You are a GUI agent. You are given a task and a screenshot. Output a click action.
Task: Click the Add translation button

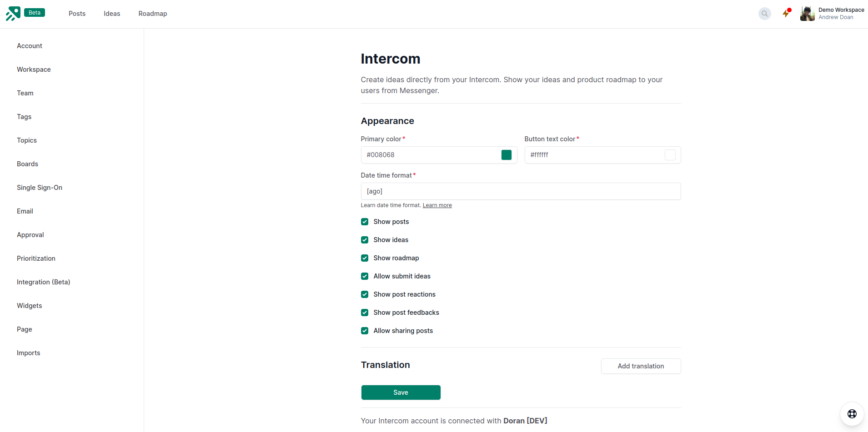coord(641,366)
